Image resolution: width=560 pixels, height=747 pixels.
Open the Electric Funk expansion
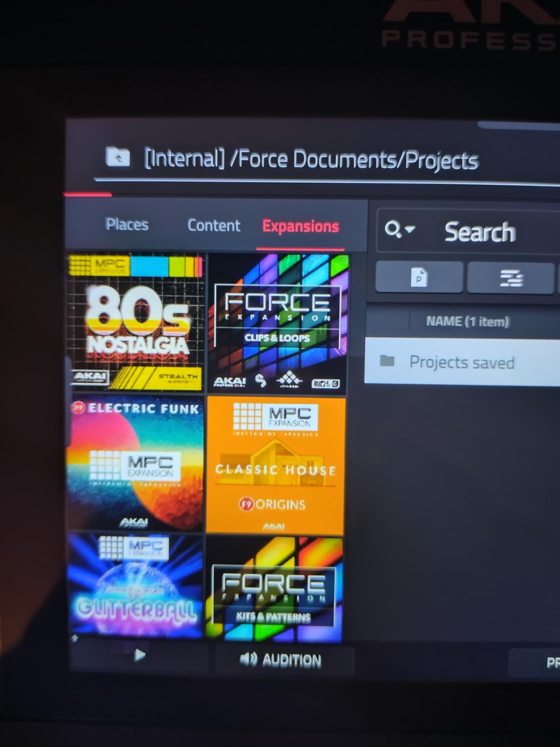tap(136, 463)
